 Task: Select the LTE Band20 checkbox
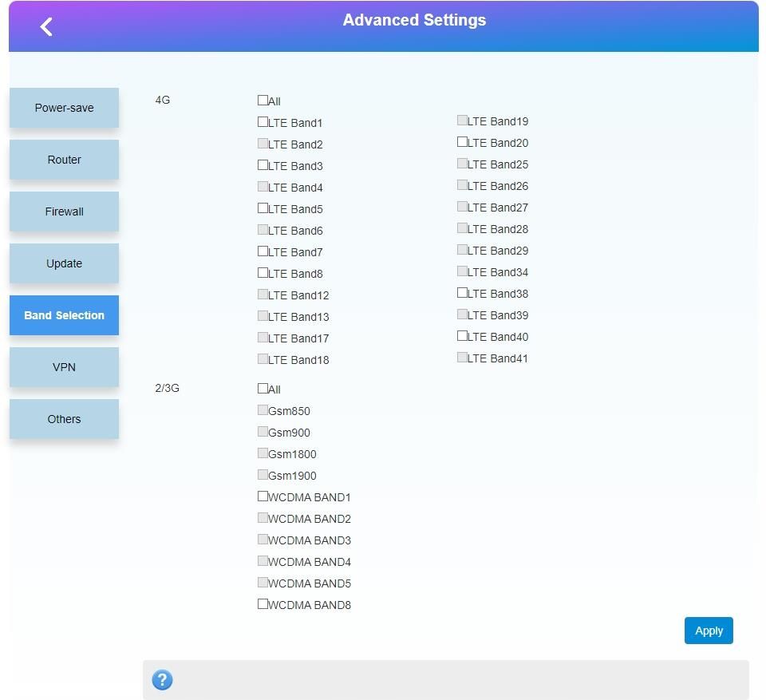462,142
